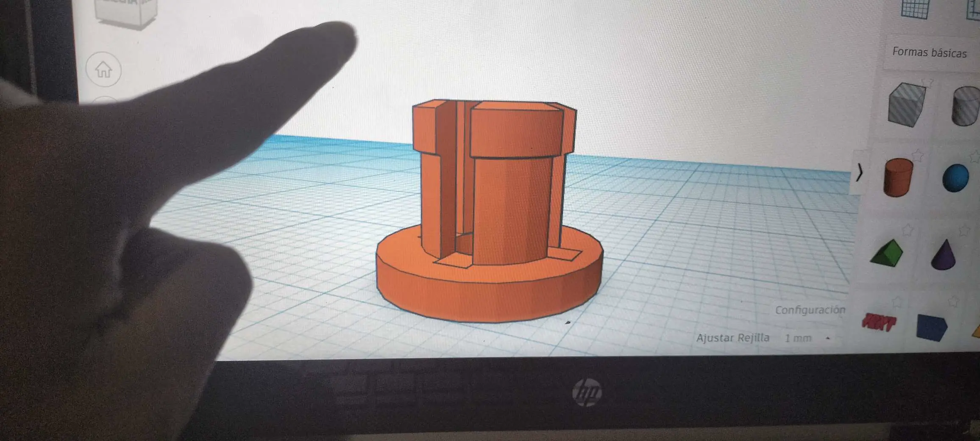
Task: Pick the orange Cylinder shape
Action: [x=898, y=178]
